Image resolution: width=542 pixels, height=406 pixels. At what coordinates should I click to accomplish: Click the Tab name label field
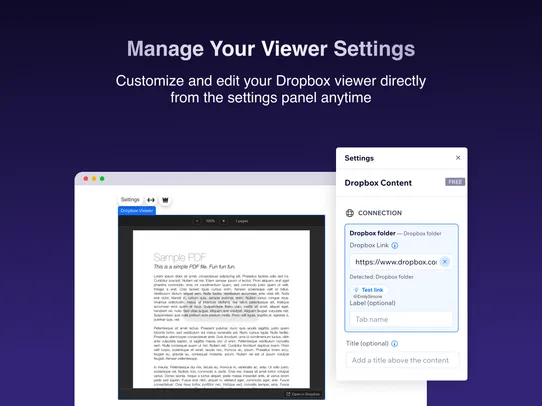click(401, 319)
